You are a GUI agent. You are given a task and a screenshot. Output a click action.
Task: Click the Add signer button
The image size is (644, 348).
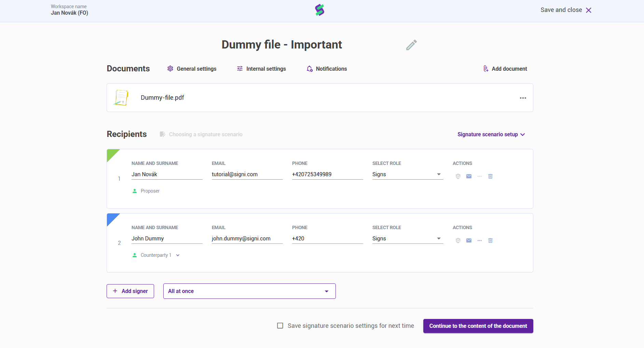130,291
